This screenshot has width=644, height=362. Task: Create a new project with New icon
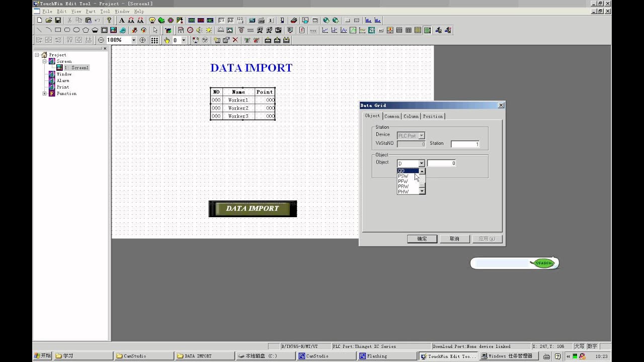tap(40, 20)
